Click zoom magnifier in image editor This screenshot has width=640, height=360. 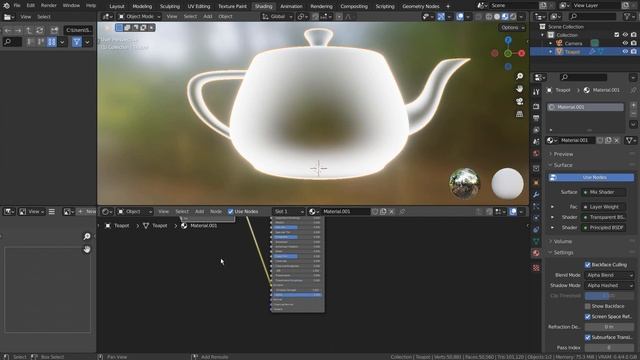click(x=87, y=236)
